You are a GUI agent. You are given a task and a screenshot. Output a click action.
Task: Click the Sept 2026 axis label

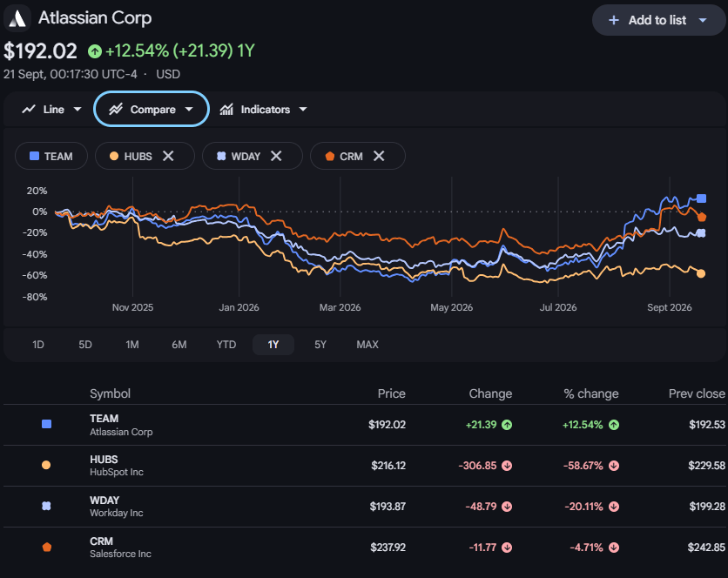(669, 307)
